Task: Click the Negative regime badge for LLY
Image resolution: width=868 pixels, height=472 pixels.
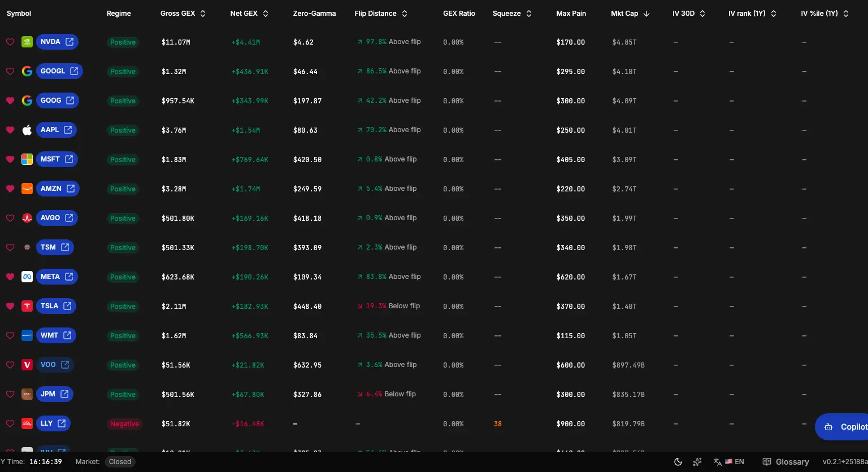Action: (x=124, y=424)
